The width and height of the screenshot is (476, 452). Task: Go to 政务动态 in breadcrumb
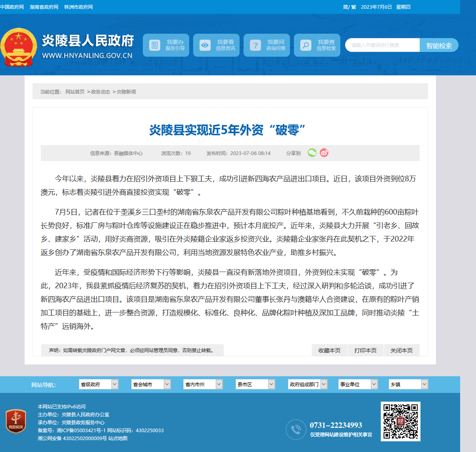click(x=101, y=92)
